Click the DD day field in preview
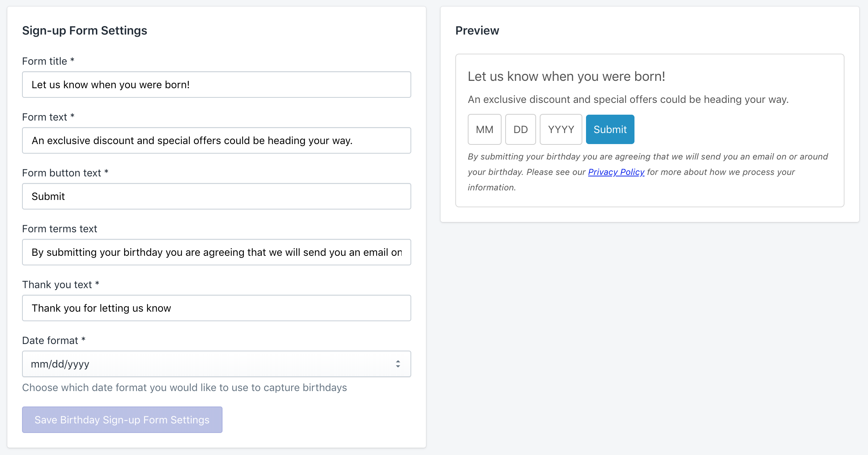This screenshot has width=868, height=455. (520, 129)
